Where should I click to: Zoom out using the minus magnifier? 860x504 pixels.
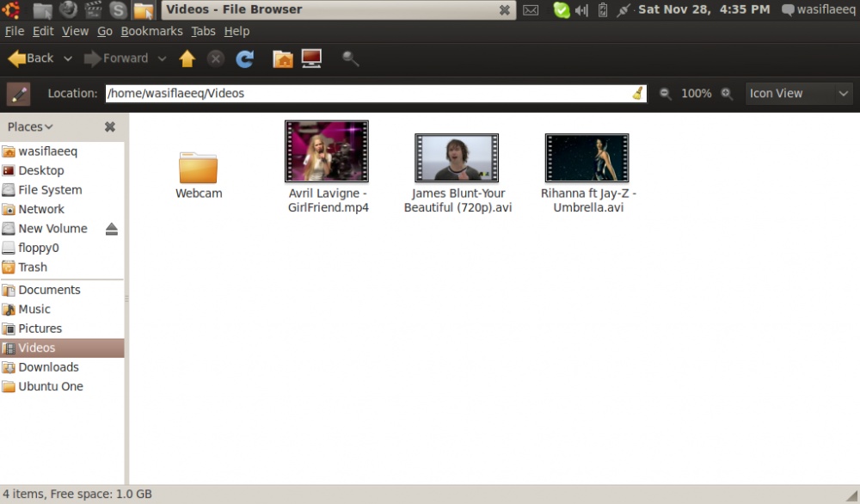pyautogui.click(x=665, y=94)
